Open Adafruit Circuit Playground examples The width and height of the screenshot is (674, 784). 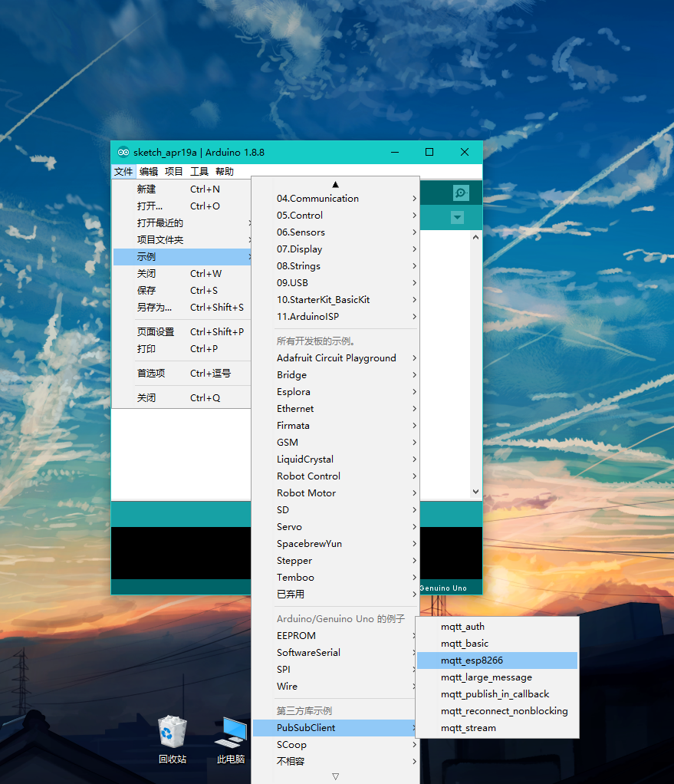(335, 358)
